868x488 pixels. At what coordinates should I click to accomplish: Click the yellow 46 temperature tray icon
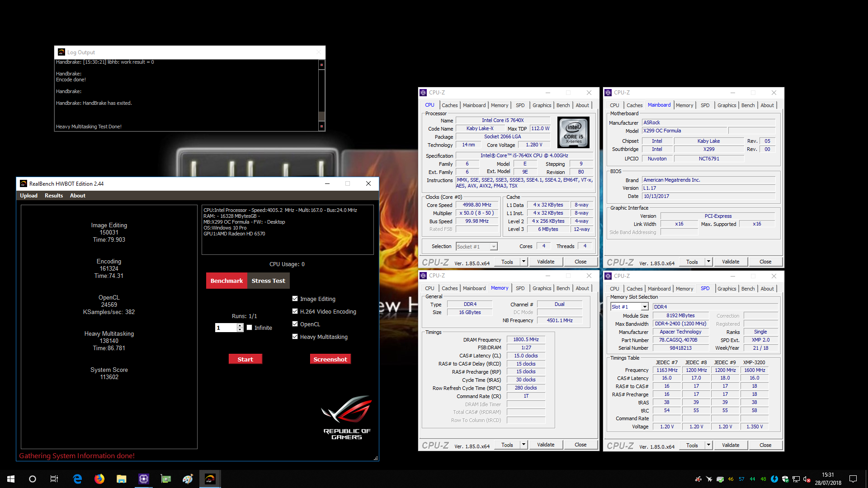coord(731,479)
